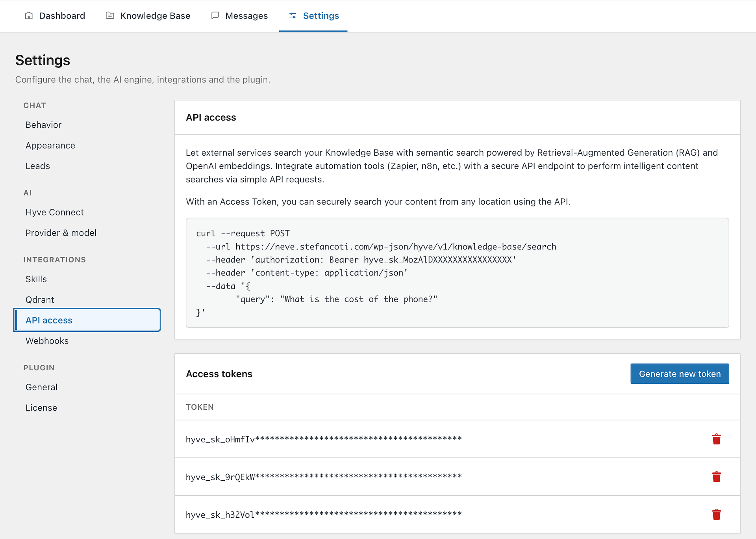Delete the hyve_sk_h32Vol token
The image size is (756, 539).
[716, 515]
